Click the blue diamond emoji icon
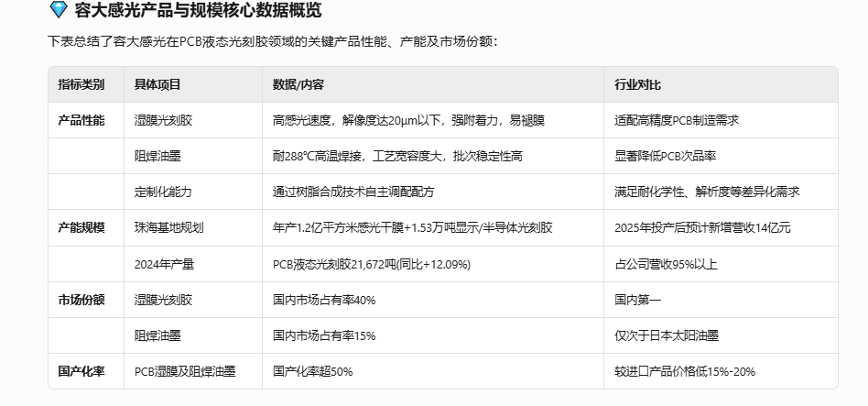Image resolution: width=868 pixels, height=406 pixels. pos(58,9)
